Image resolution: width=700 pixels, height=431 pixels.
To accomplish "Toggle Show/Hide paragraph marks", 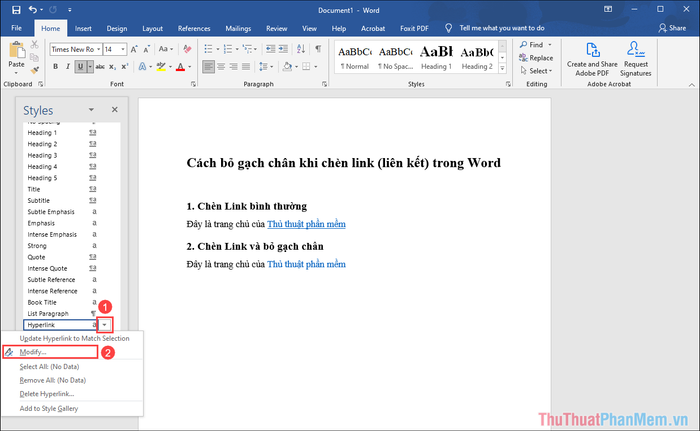I will pyautogui.click(x=318, y=49).
